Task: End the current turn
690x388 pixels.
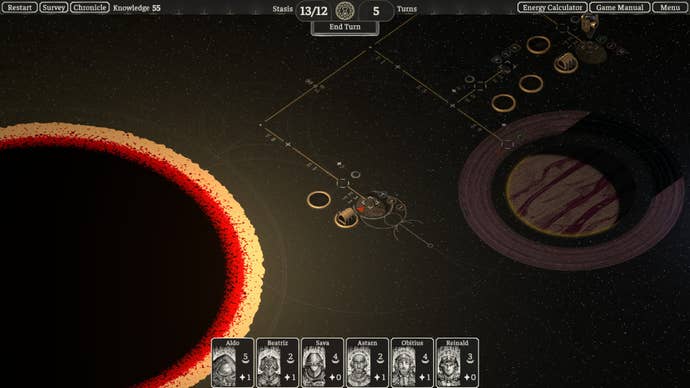Action: coord(345,27)
